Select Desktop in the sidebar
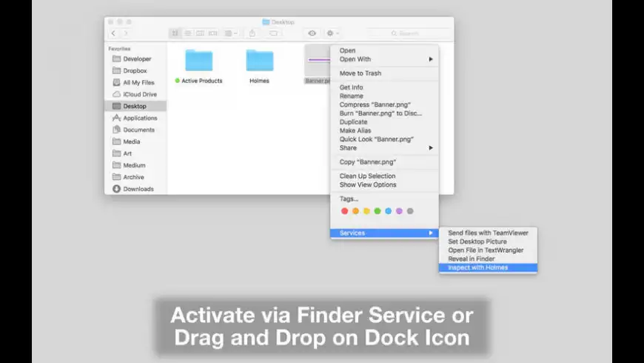This screenshot has width=644, height=363. pos(135,106)
